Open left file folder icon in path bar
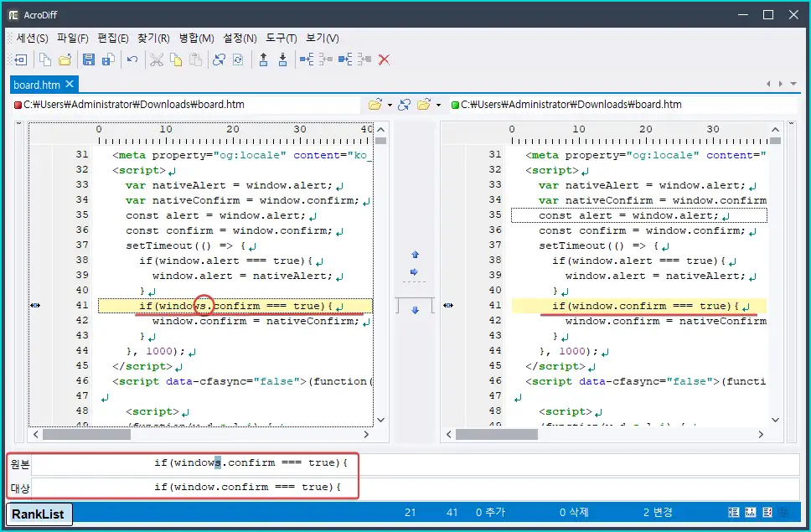 pyautogui.click(x=375, y=105)
